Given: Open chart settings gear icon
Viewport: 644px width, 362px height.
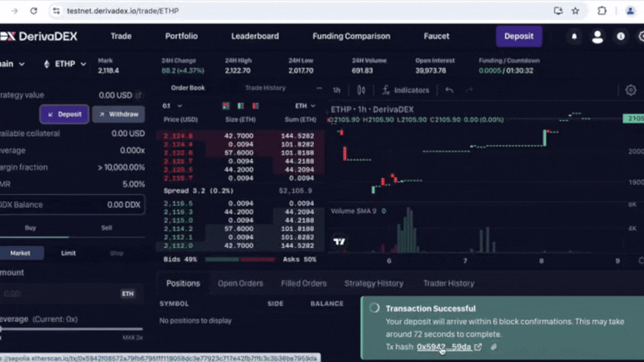Looking at the screenshot, I should (631, 90).
